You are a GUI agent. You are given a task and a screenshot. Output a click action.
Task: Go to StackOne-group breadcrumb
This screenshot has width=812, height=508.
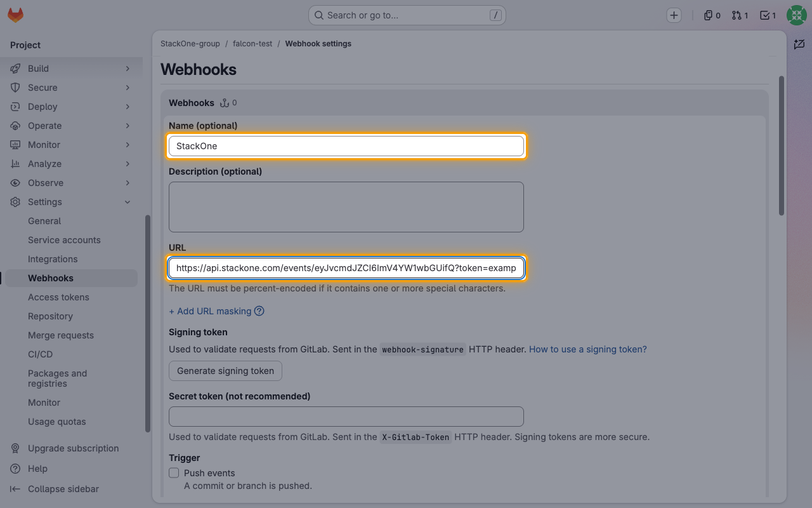coord(190,44)
